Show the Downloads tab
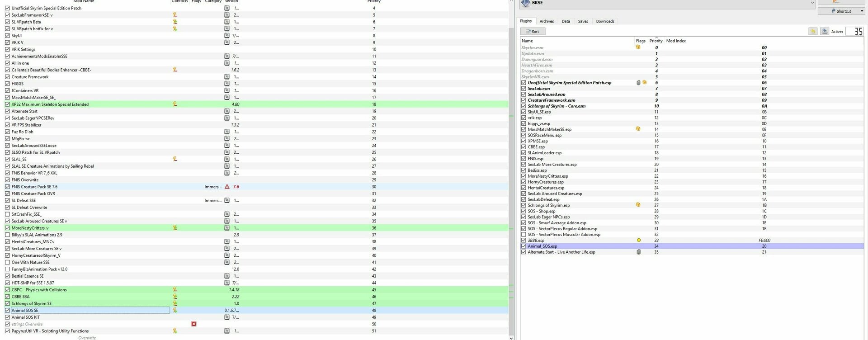This screenshot has width=868, height=340. [x=605, y=21]
